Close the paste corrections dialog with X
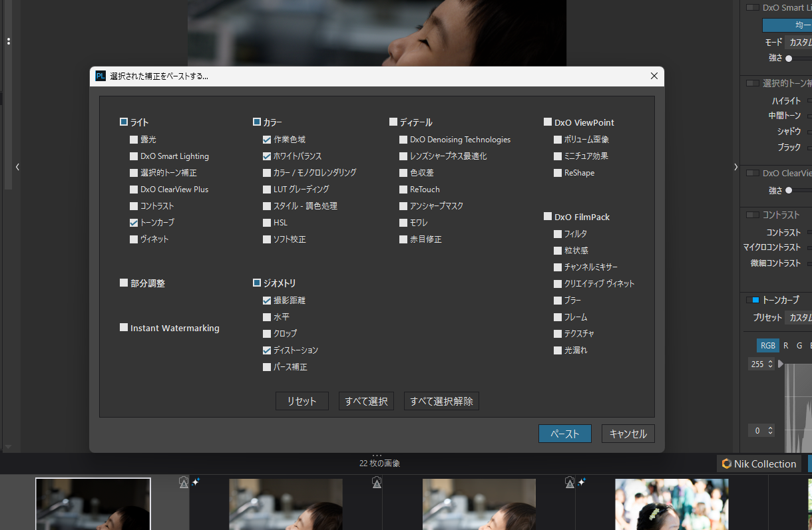This screenshot has height=530, width=812. 654,76
